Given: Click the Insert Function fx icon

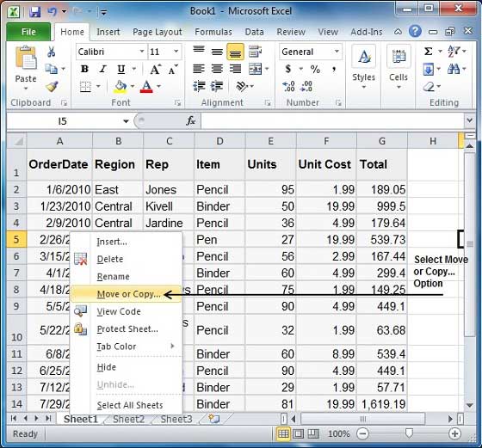Looking at the screenshot, I should point(190,121).
